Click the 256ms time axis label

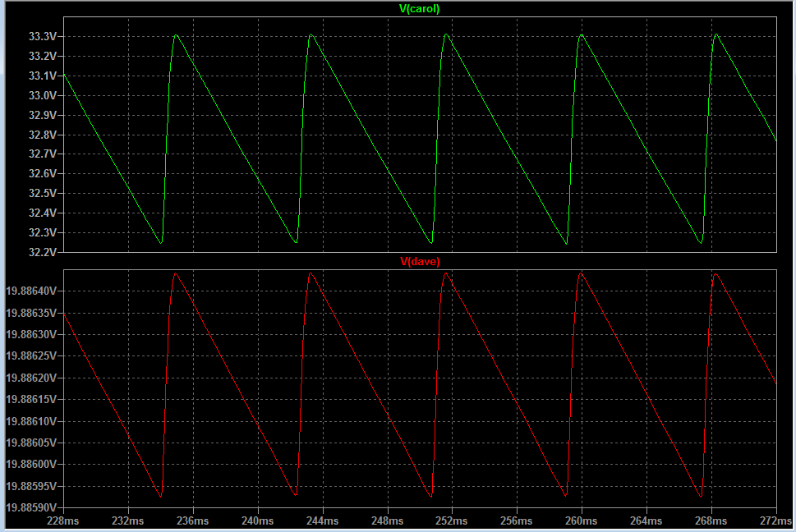point(517,521)
